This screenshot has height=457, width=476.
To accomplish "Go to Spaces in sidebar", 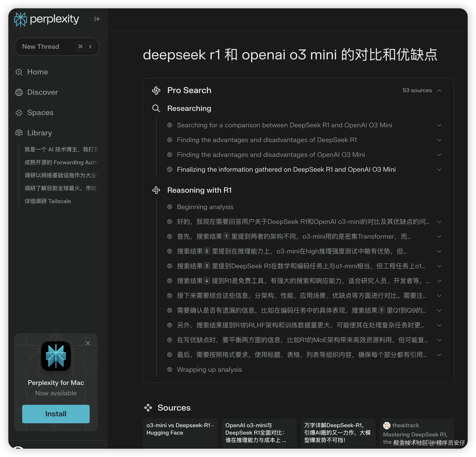I will pos(40,113).
